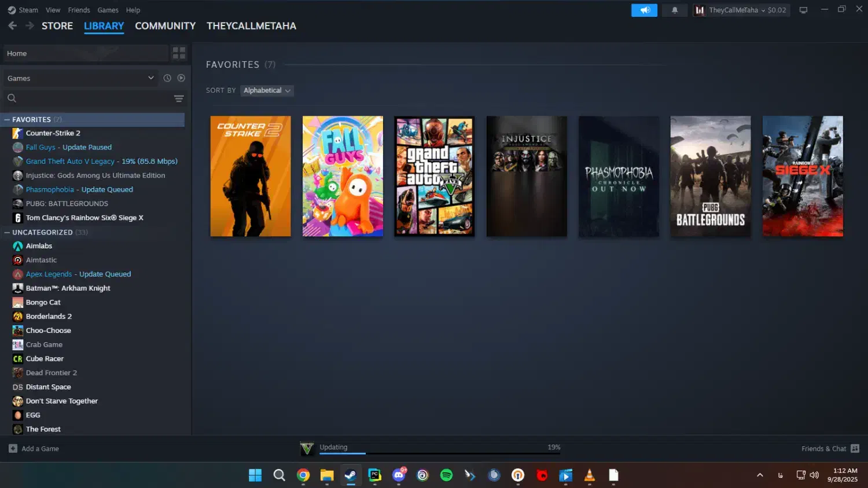Image resolution: width=868 pixels, height=488 pixels.
Task: Click the announcements megaphone button
Action: pos(644,10)
